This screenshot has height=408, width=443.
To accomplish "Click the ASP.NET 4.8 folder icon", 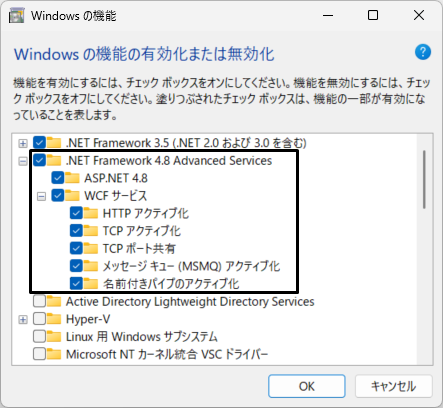I will tap(72, 178).
